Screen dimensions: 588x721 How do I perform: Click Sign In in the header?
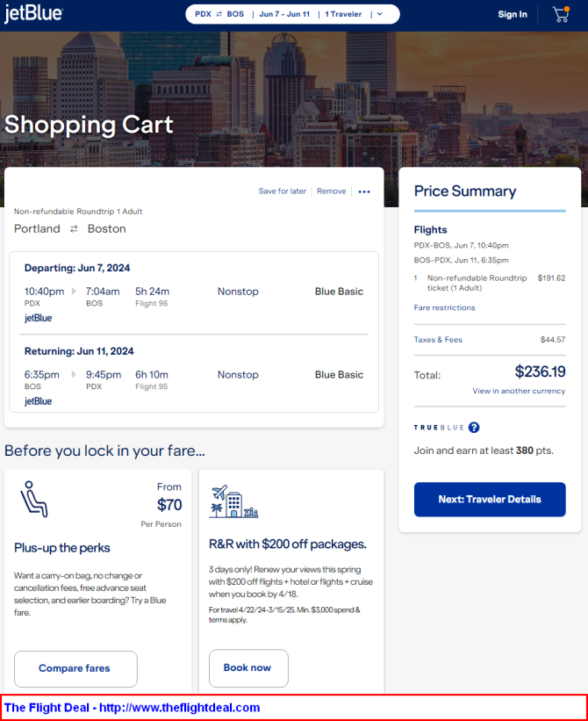point(513,14)
